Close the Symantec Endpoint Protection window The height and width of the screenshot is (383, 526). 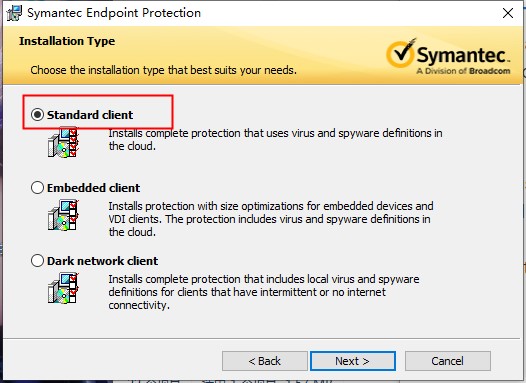point(508,13)
